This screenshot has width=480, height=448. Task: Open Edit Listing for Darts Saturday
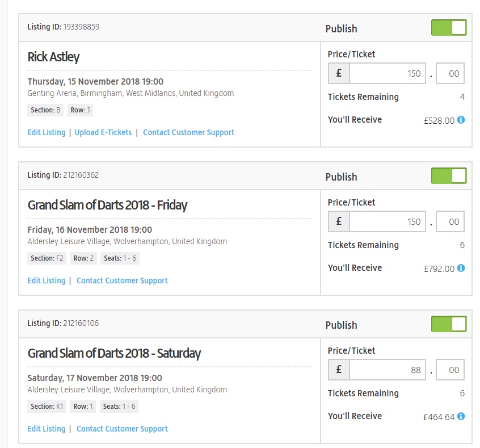47,429
